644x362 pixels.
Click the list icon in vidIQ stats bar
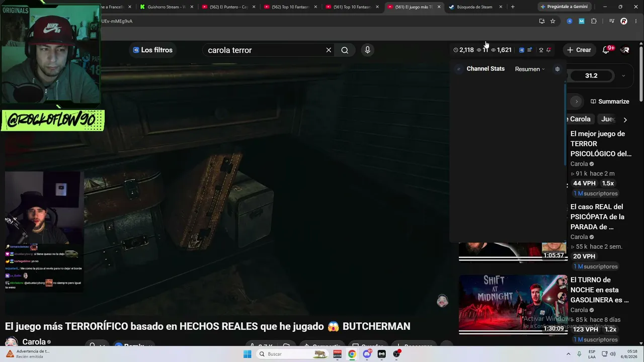529,50
